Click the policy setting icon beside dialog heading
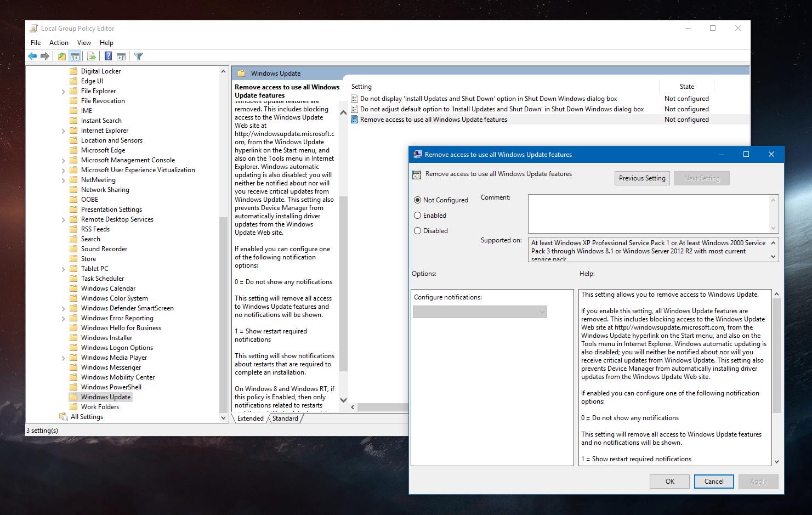 (417, 174)
